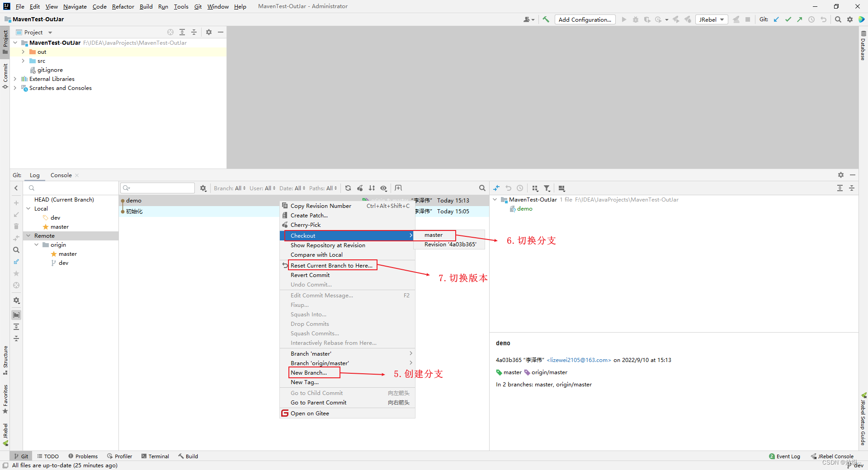
Task: Expand the External Libraries node
Action: coord(15,79)
